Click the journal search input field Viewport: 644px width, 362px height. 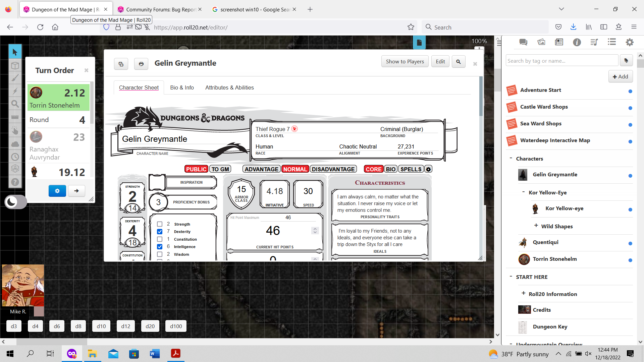(561, 61)
